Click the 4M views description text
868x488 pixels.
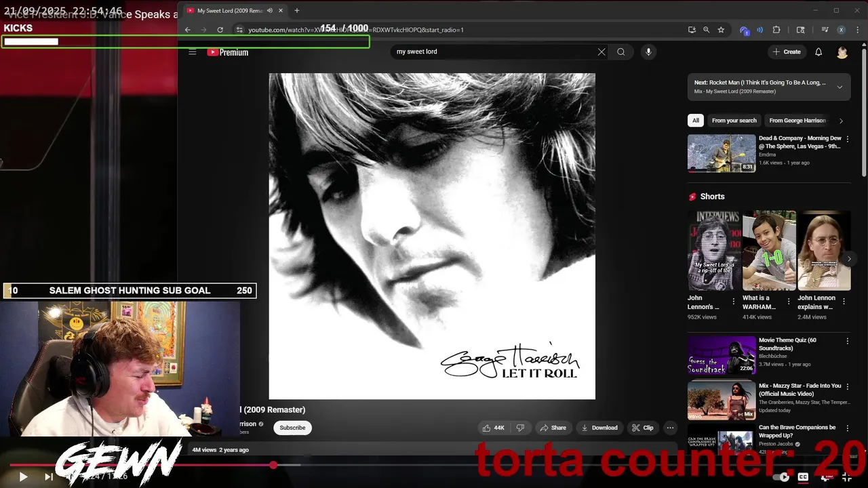coord(220,450)
